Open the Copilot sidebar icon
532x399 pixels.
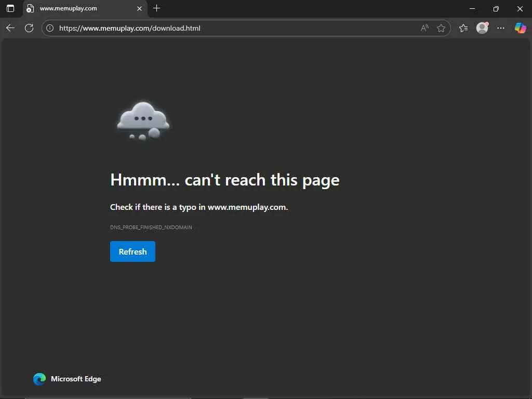[x=520, y=28]
